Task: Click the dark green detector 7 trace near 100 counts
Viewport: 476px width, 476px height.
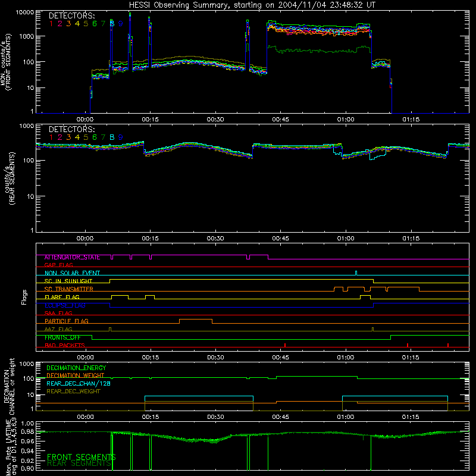Action: [319, 51]
